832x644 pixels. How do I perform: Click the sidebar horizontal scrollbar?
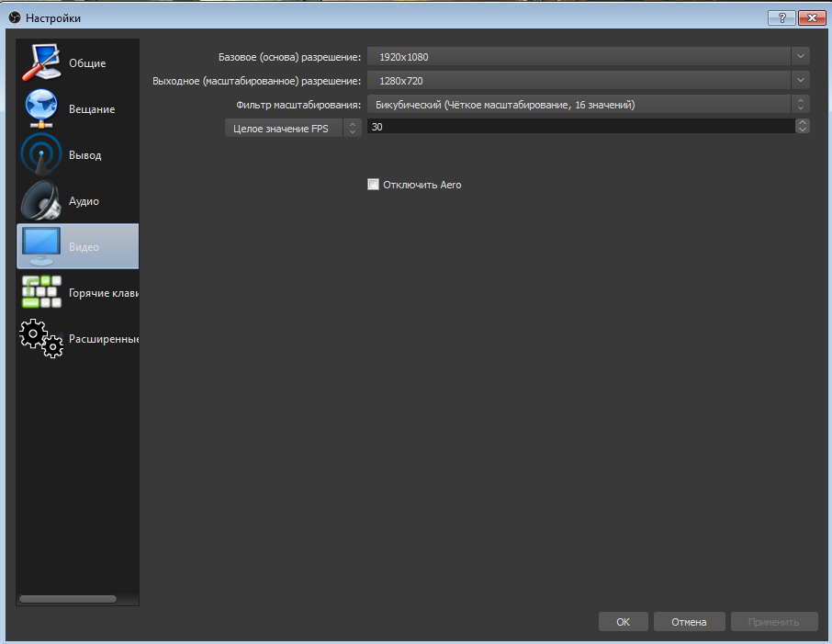pos(68,599)
